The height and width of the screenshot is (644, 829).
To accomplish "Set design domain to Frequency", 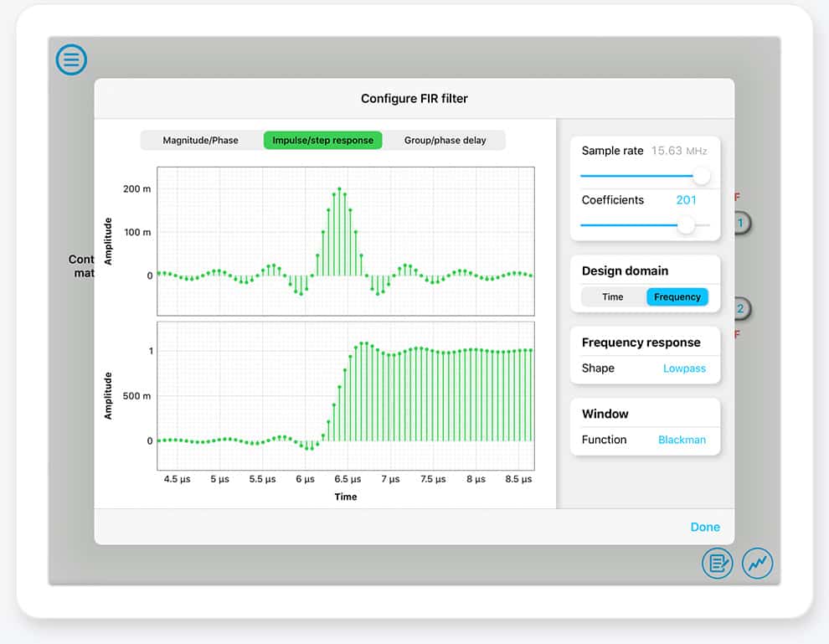I will (677, 296).
